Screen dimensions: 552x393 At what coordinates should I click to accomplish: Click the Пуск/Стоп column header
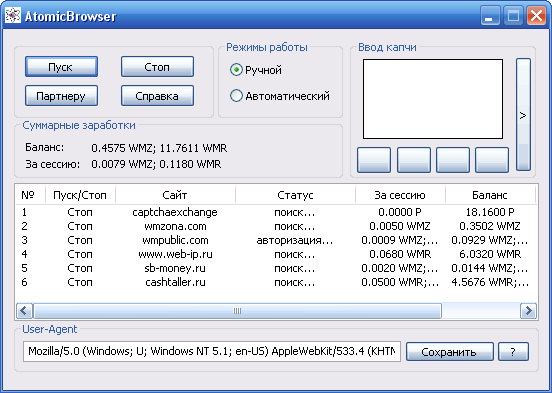pos(80,195)
